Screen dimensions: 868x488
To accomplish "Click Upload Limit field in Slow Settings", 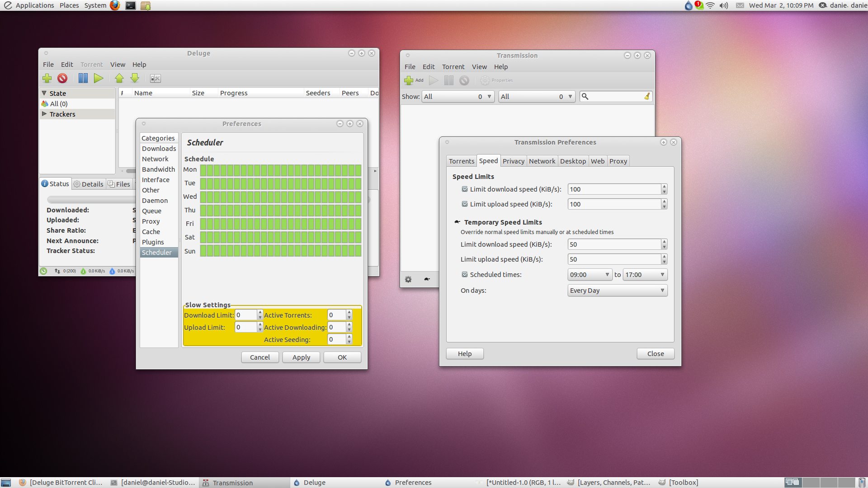I will click(246, 327).
